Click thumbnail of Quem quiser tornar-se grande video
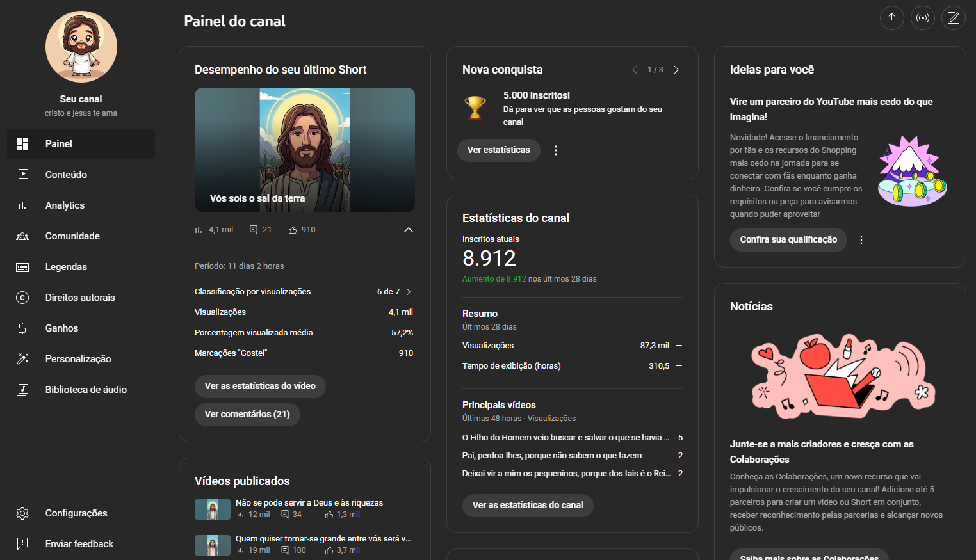The image size is (976, 560). [x=213, y=545]
